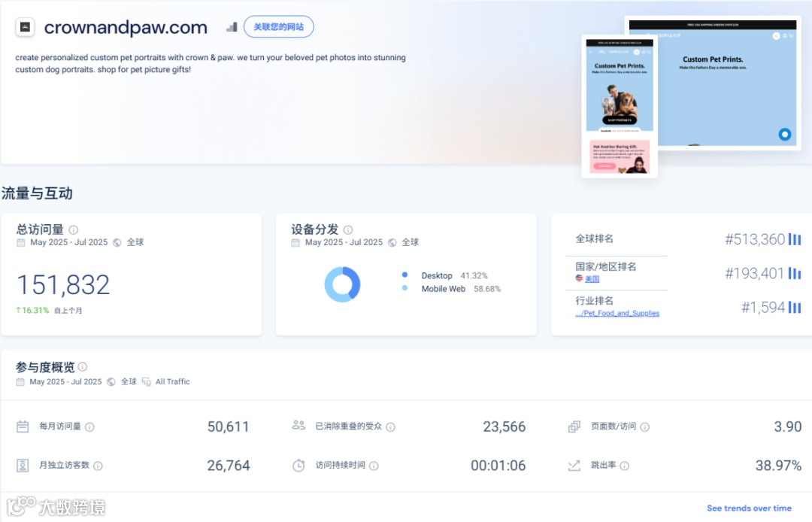Click the device distribution donut chart

(x=342, y=284)
